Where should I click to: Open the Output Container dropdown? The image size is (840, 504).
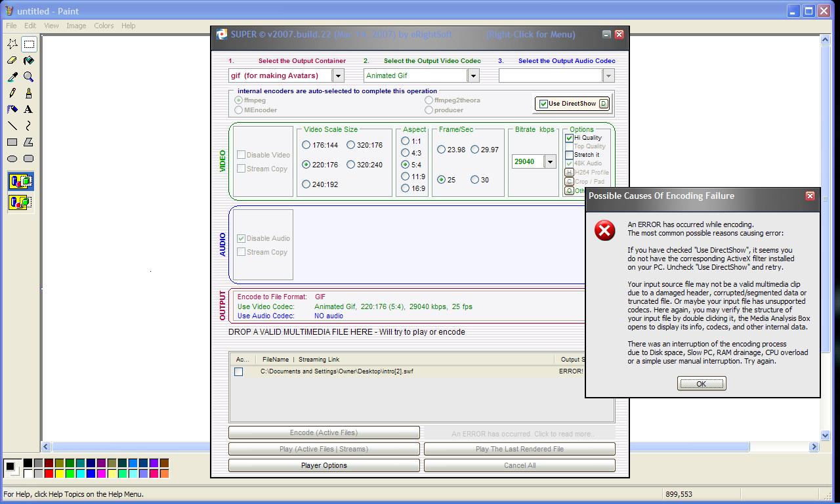[x=338, y=75]
